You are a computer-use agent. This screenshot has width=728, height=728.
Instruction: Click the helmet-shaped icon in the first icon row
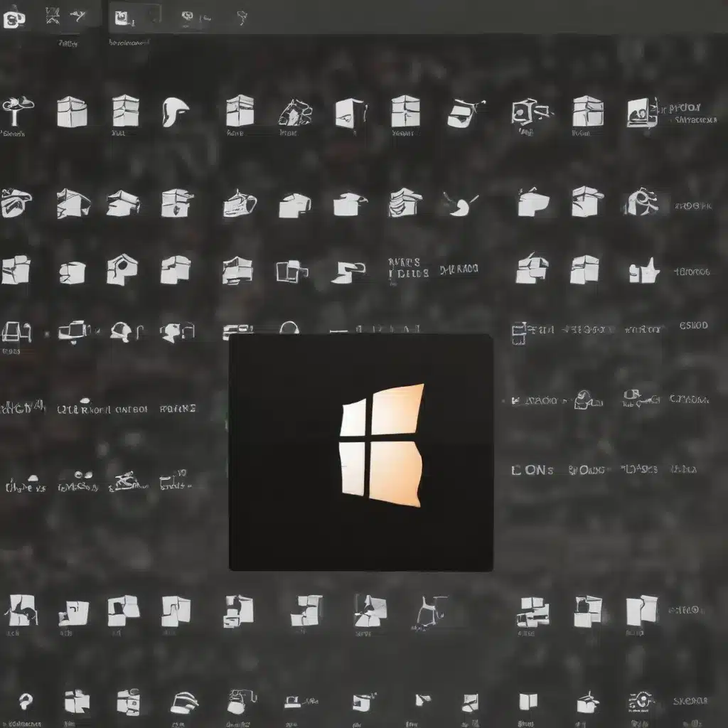(175, 112)
